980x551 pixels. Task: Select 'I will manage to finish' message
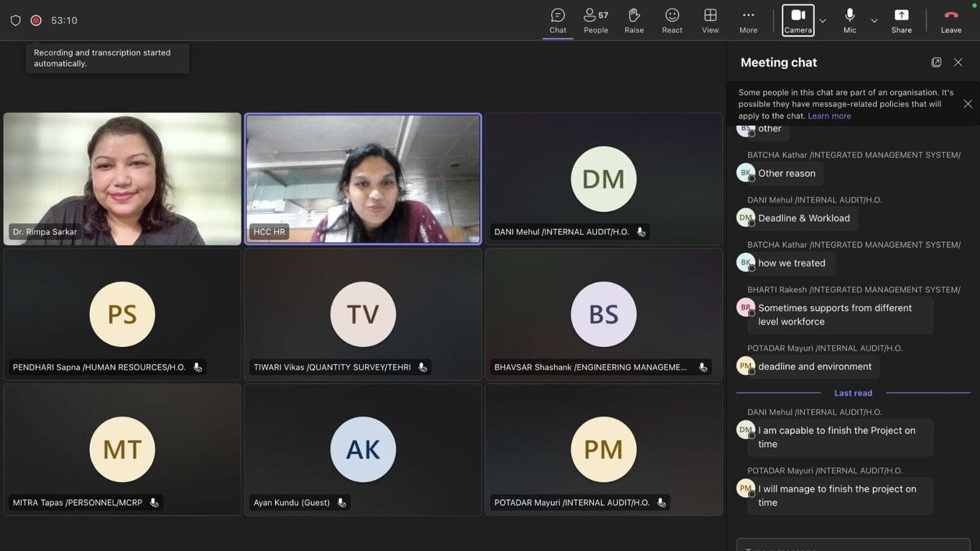pos(840,496)
